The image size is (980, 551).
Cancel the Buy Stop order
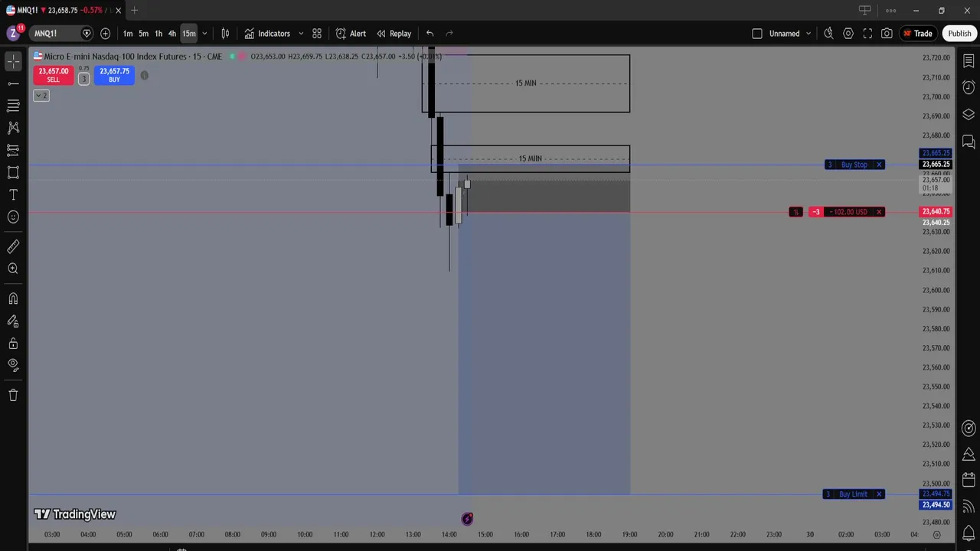point(879,165)
